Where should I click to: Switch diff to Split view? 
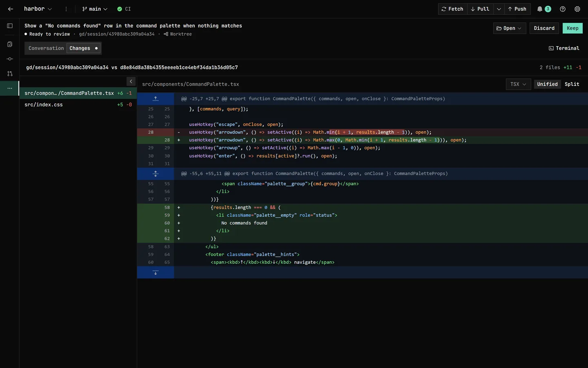pos(572,84)
